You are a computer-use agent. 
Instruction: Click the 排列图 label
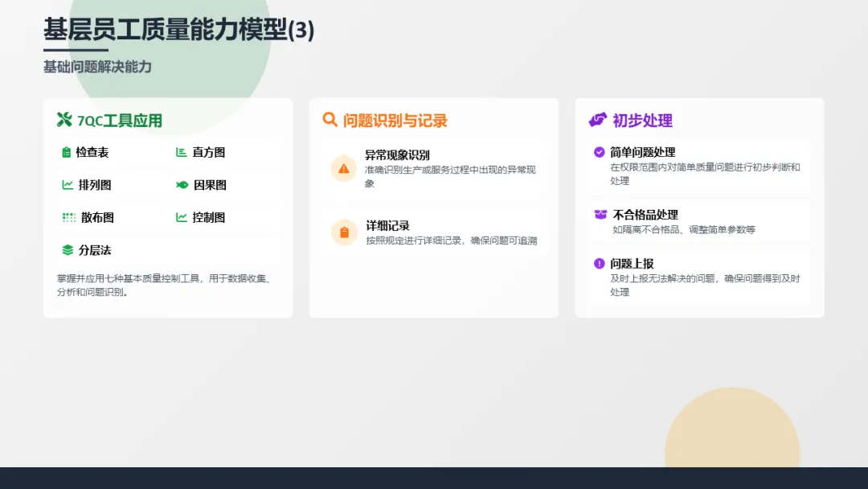pos(95,185)
